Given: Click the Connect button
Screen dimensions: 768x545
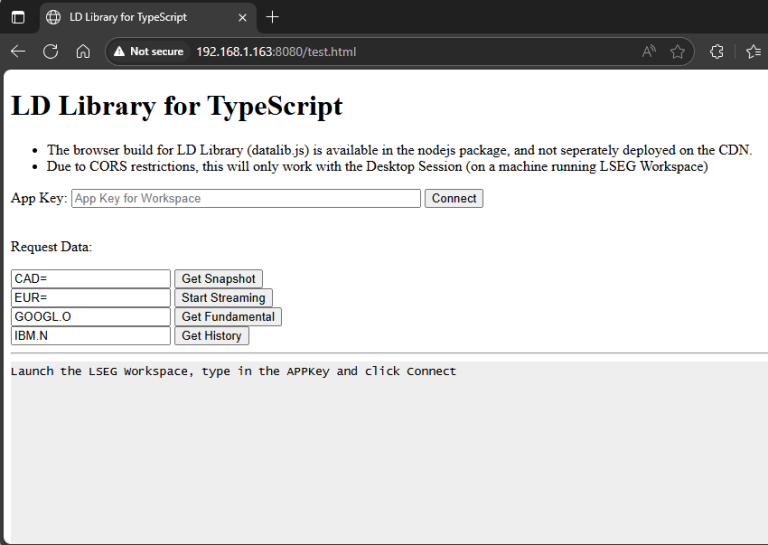Looking at the screenshot, I should click(x=454, y=198).
